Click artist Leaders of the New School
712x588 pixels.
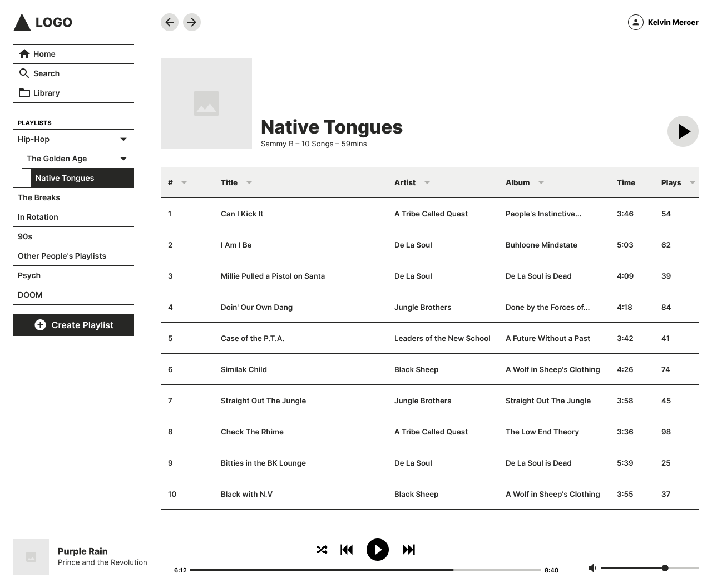pyautogui.click(x=442, y=338)
